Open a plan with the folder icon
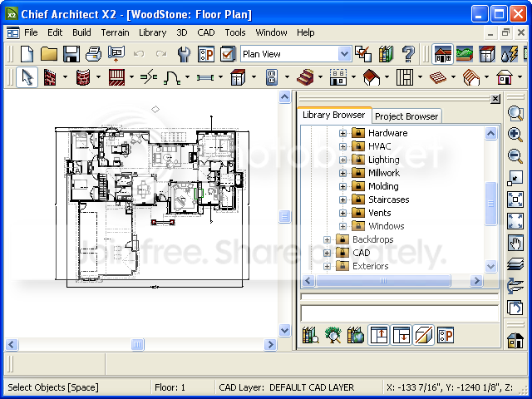The image size is (532, 399). (x=49, y=54)
